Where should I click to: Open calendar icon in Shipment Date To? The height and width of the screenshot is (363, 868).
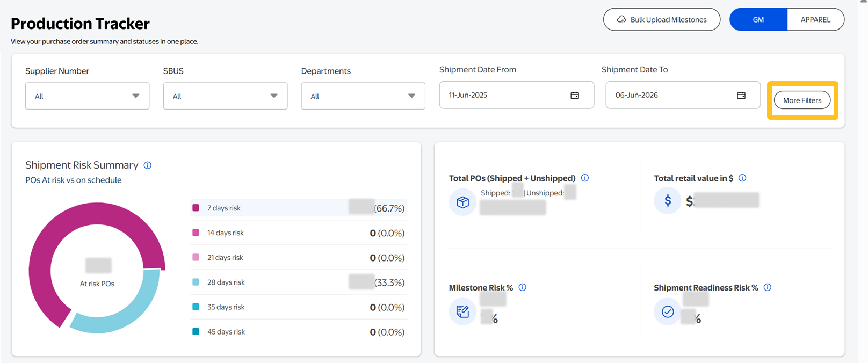(x=741, y=95)
